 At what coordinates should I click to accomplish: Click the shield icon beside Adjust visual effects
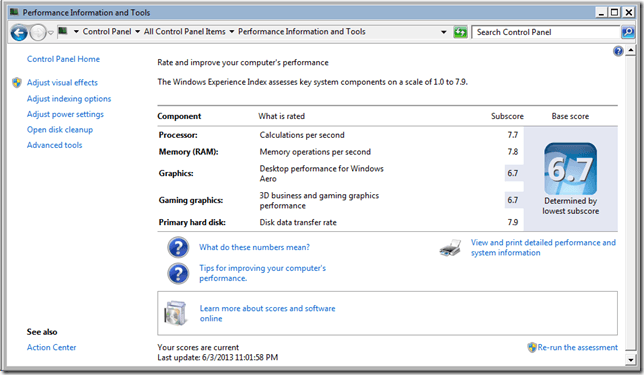17,83
